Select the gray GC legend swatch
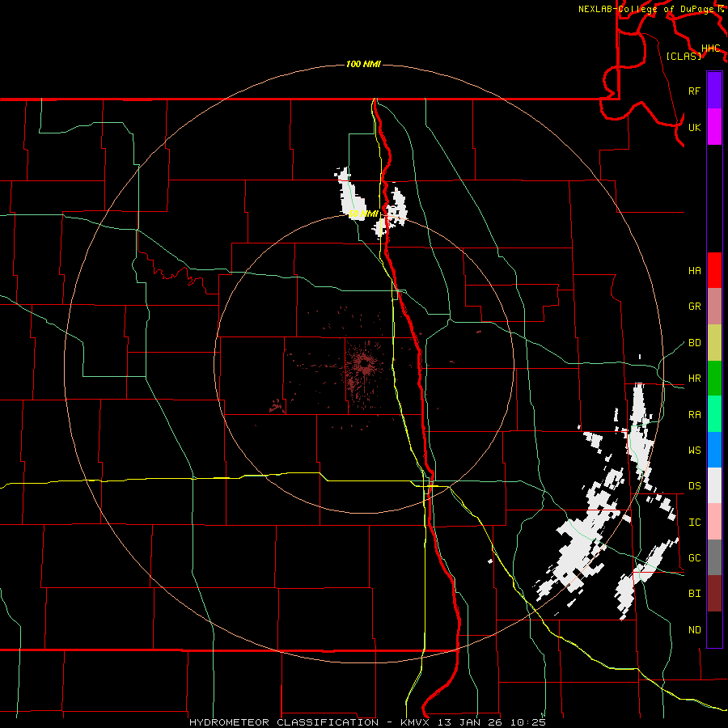This screenshot has height=728, width=728. coord(714,557)
